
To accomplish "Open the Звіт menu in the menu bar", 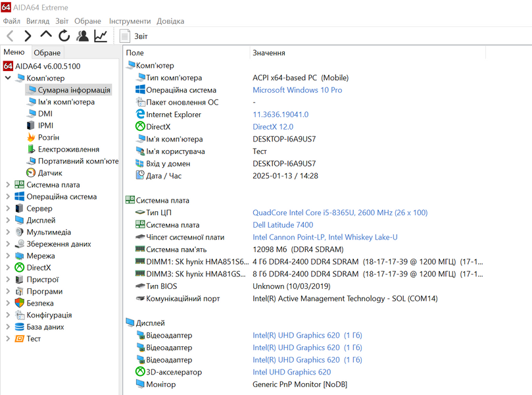I will tap(62, 21).
